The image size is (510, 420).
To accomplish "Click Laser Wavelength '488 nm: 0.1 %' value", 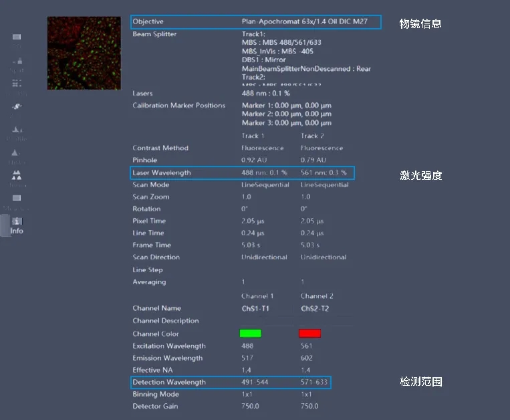I will pos(264,173).
